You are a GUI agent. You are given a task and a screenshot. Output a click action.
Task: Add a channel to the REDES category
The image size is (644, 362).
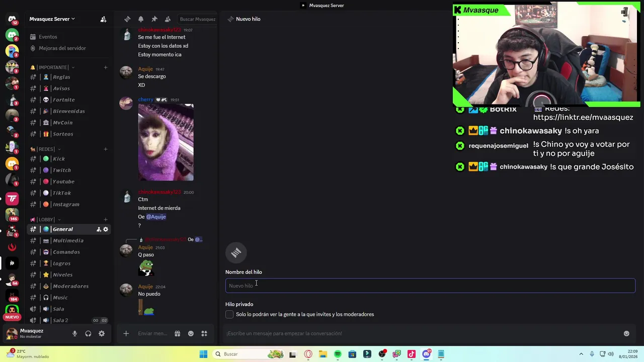click(x=106, y=149)
